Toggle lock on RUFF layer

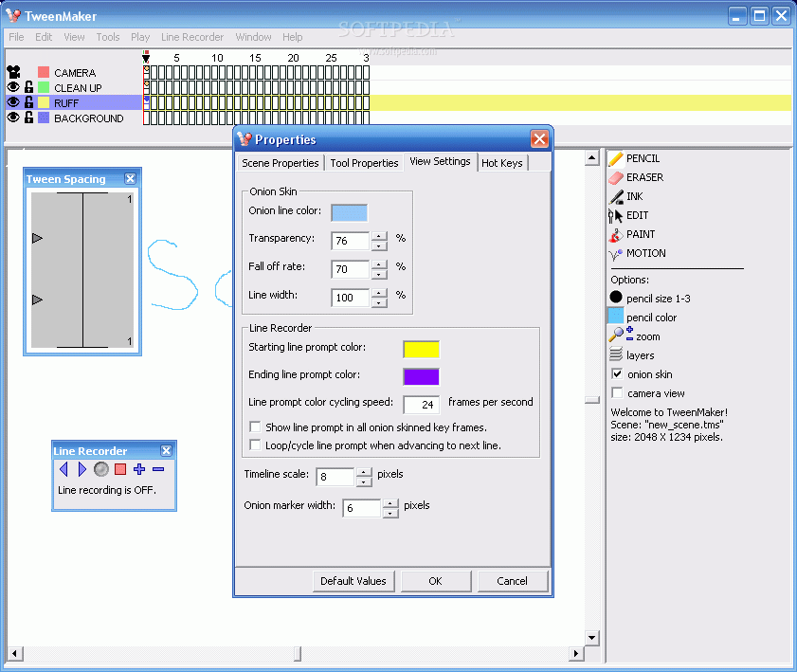(29, 102)
